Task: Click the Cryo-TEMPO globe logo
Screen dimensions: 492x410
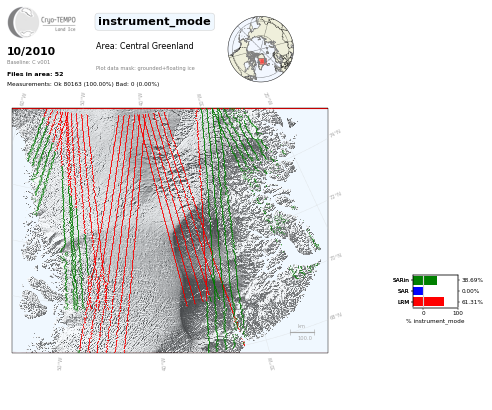Action: click(x=23, y=22)
